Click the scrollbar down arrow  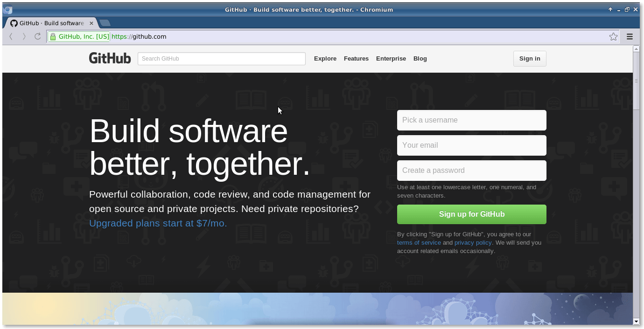point(636,322)
